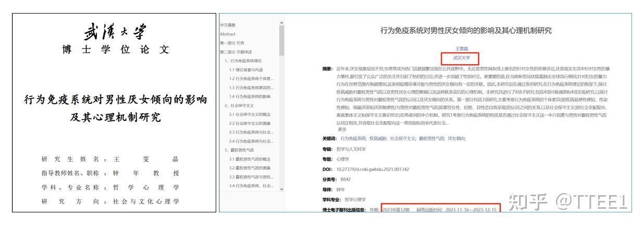Go to 1.3 行为免疫系统激活的 entry
Viewport: 644px width, 227px height.
point(251,87)
